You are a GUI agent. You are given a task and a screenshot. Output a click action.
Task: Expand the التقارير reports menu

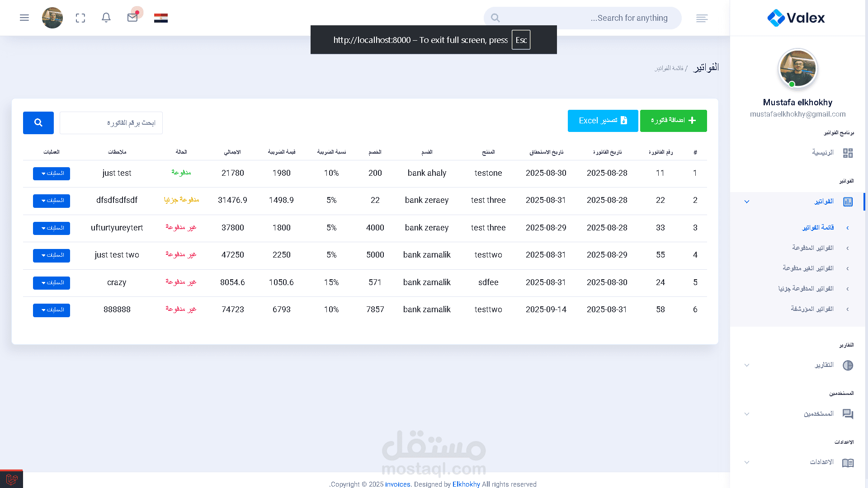tap(824, 365)
